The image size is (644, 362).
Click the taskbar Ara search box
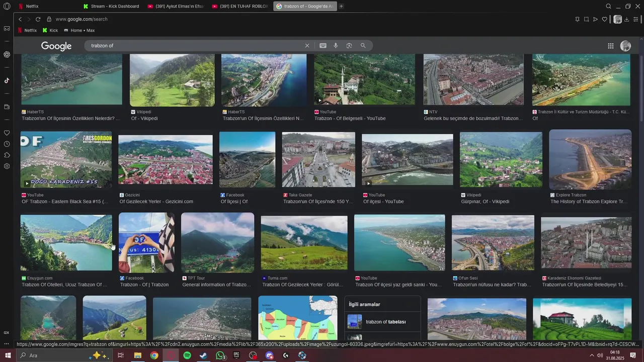[63, 355]
